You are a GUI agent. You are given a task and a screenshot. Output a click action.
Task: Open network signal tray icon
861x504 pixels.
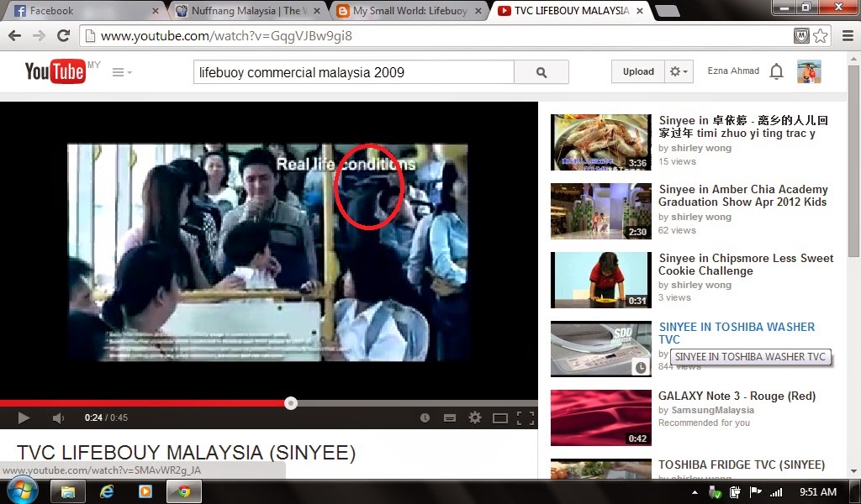(776, 492)
